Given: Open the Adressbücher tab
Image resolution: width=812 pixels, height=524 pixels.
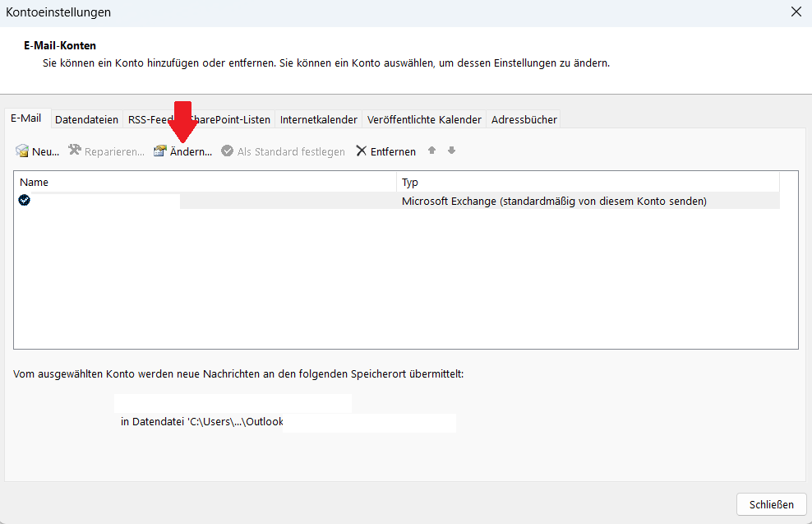Looking at the screenshot, I should tap(524, 119).
